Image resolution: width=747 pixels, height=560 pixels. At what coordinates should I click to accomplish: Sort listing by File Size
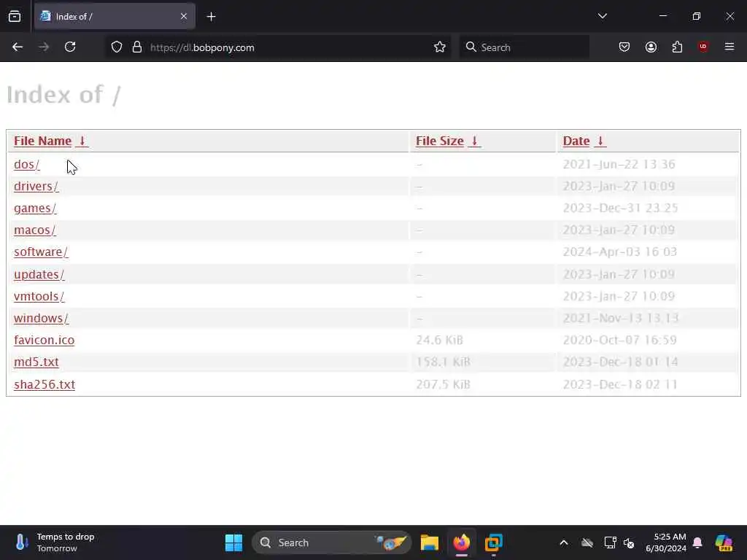click(440, 141)
